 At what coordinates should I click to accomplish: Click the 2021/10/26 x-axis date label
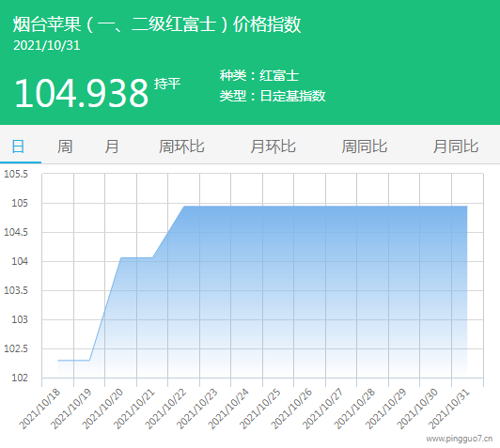click(292, 409)
